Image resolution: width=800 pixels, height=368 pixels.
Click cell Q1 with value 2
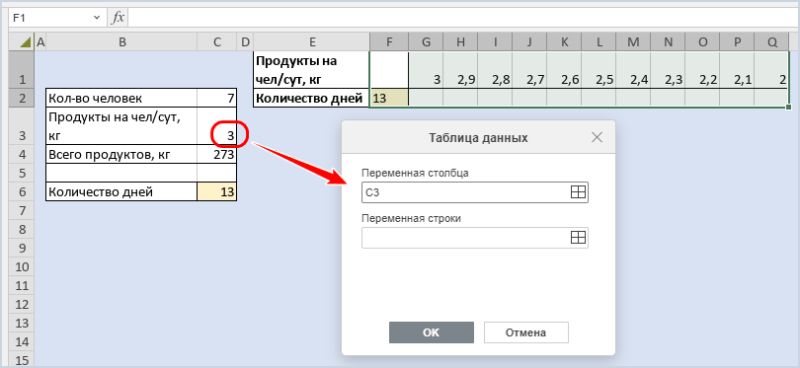pyautogui.click(x=771, y=70)
